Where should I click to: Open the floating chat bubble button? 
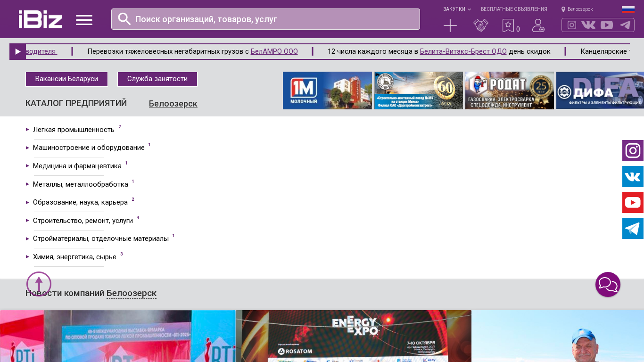(608, 285)
